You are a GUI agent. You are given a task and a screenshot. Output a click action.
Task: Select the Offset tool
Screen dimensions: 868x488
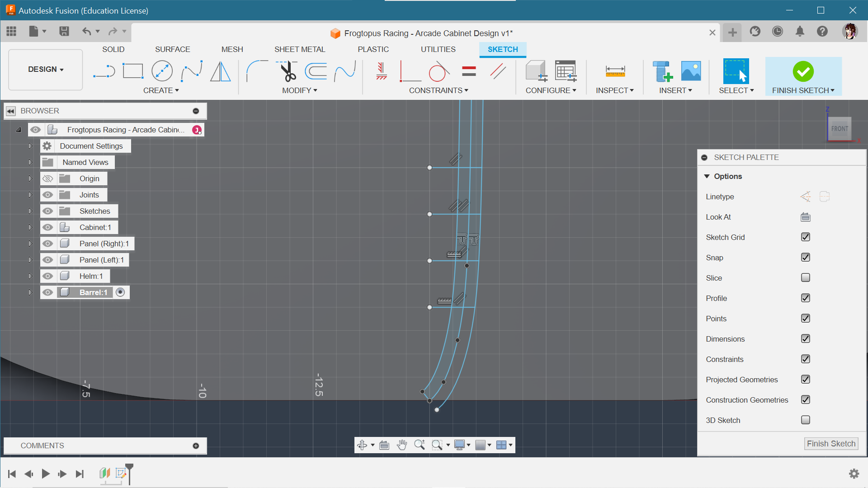[x=316, y=71]
